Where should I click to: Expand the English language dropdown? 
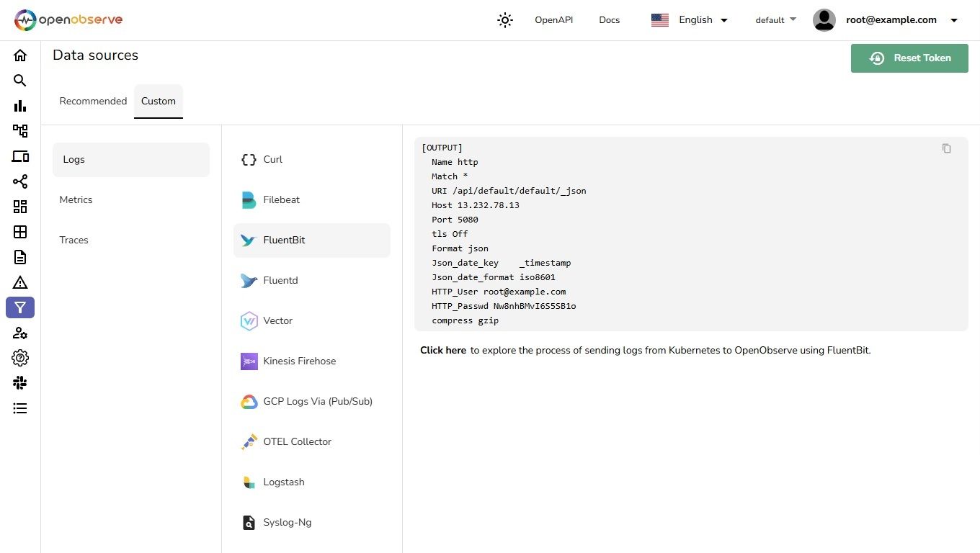[x=690, y=20]
